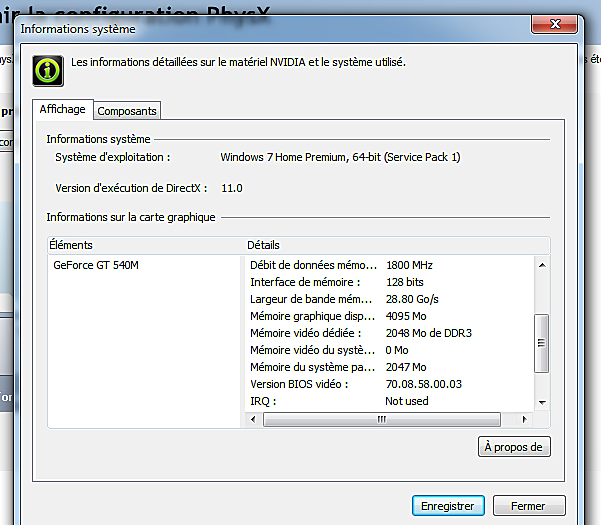Open the À propos de dialog
The width and height of the screenshot is (601, 525).
(x=514, y=447)
